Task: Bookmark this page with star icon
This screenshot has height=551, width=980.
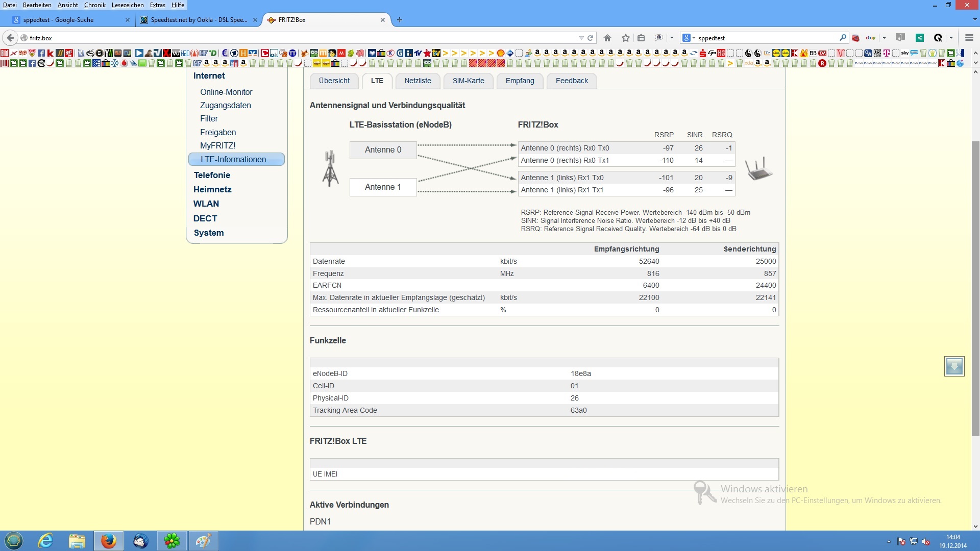Action: 626,38
